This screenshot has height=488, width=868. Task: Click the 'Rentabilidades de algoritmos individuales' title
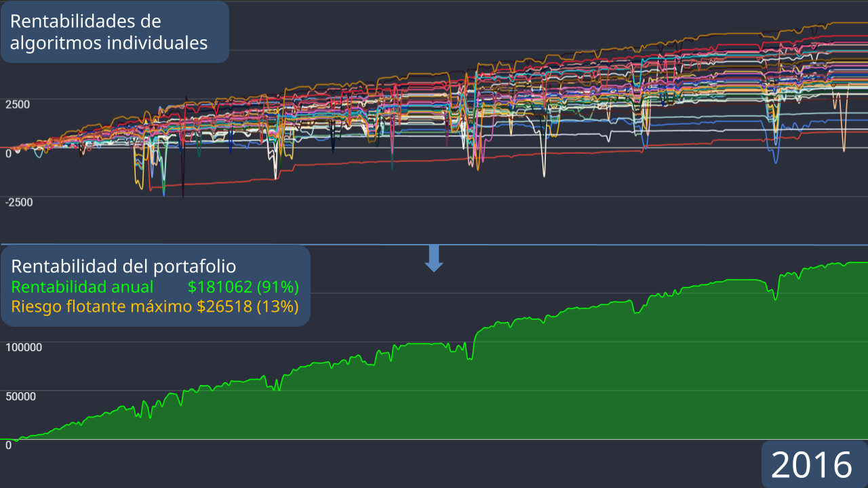click(109, 32)
